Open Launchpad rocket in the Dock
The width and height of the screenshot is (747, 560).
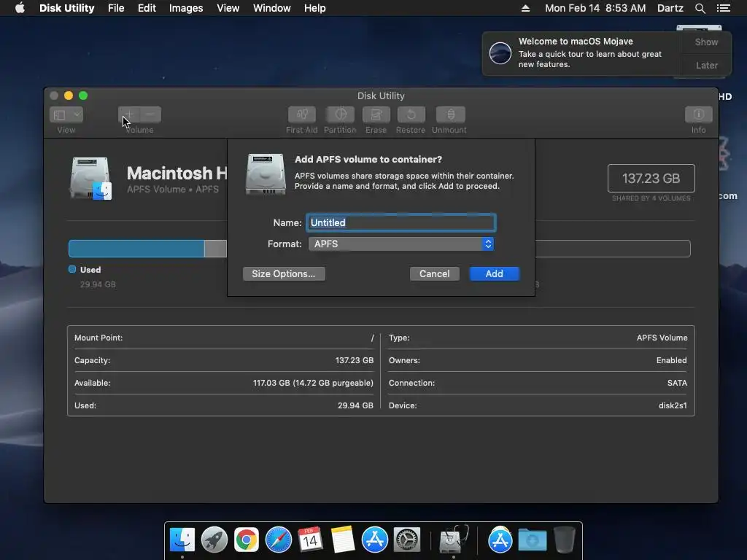[214, 540]
